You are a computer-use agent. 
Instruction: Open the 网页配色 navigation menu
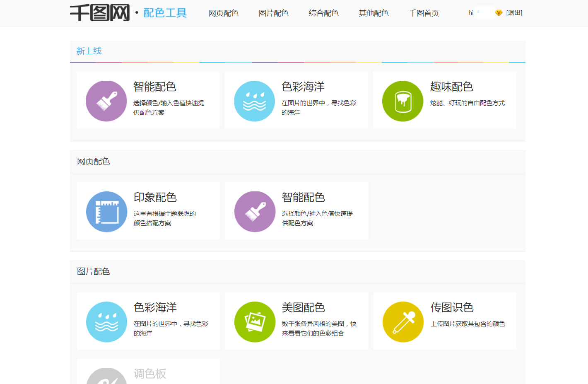pos(224,13)
